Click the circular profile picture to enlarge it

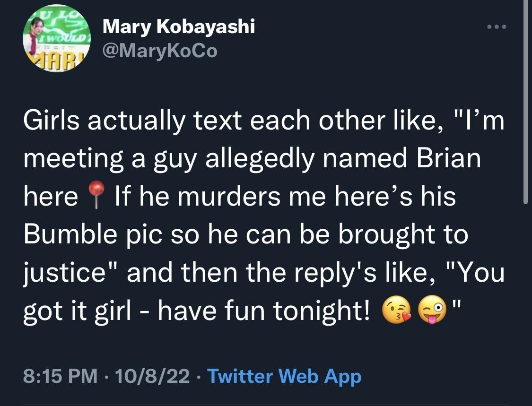(x=56, y=40)
